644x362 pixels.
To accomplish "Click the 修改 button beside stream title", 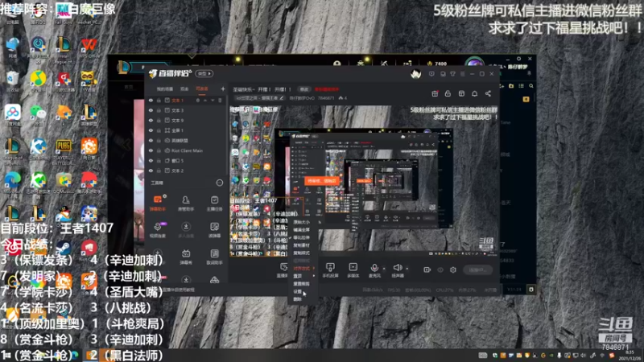I will point(304,89).
